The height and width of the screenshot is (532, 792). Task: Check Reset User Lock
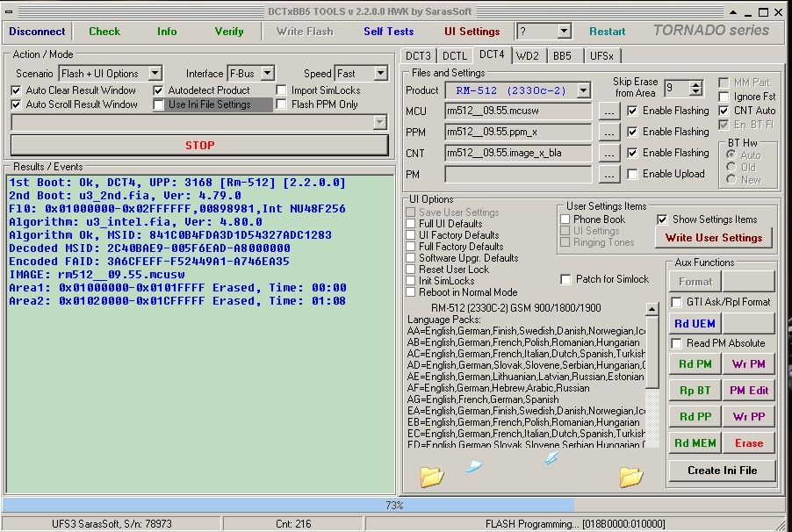(x=411, y=270)
